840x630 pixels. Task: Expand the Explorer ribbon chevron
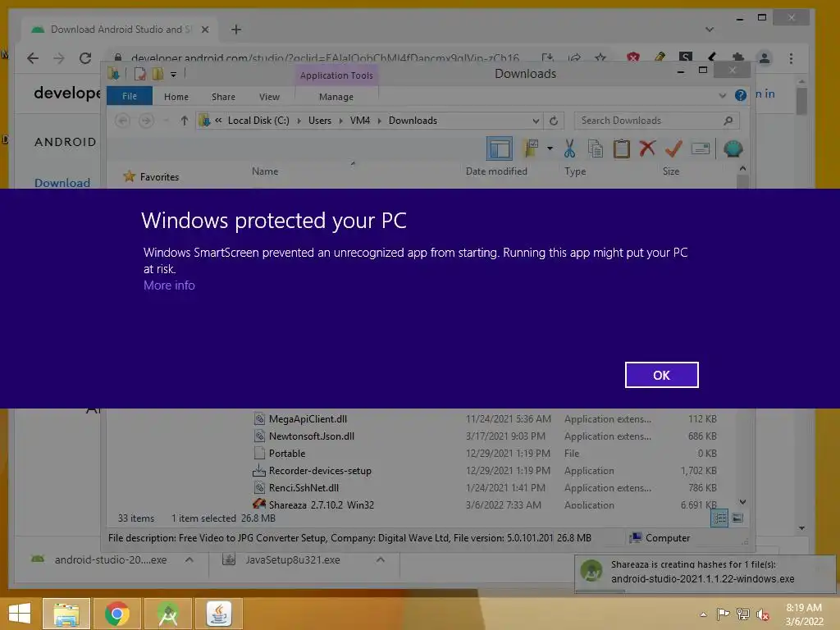click(722, 95)
